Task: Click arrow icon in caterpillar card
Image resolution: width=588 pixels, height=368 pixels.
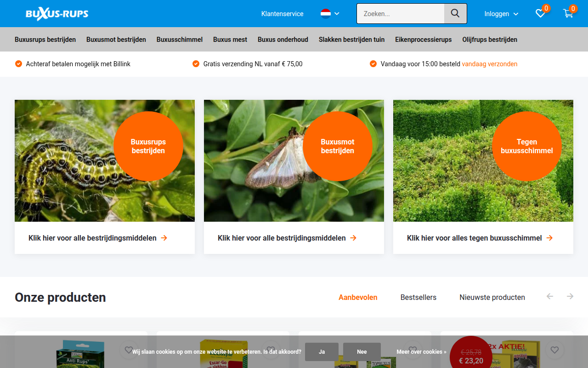Action: pos(164,238)
